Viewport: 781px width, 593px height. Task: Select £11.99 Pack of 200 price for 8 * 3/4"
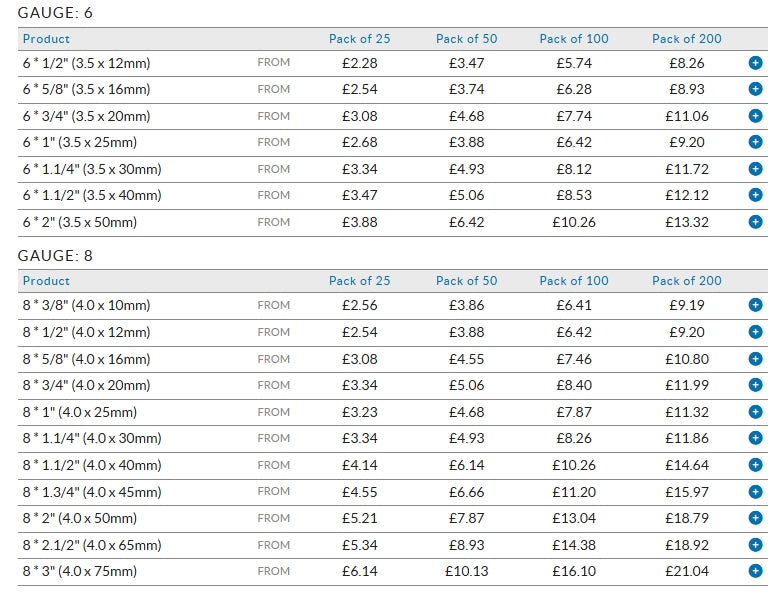coord(686,385)
